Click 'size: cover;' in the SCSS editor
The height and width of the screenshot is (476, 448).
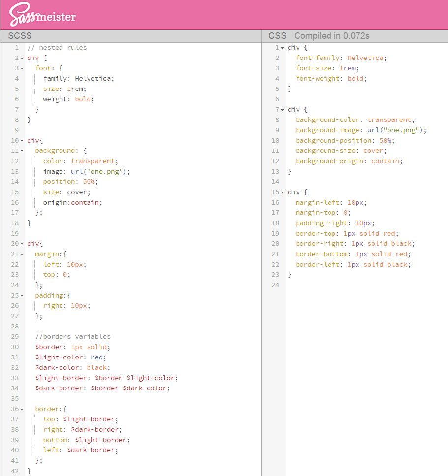[67, 192]
